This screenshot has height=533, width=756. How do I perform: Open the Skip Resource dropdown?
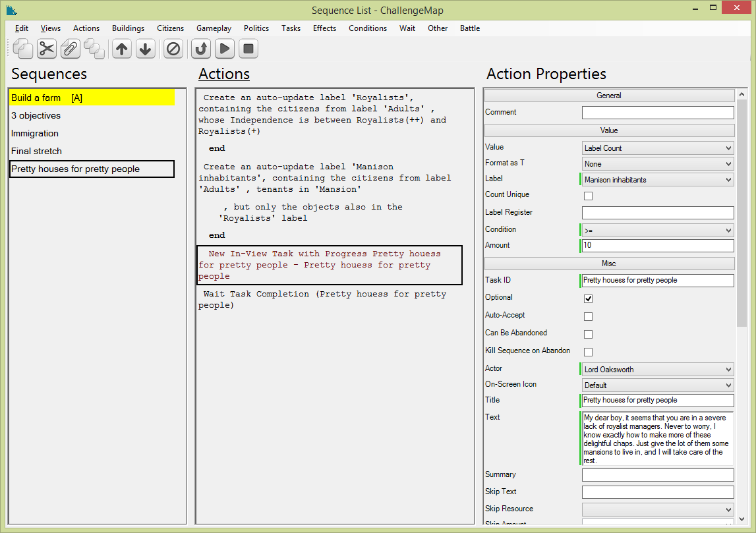click(x=658, y=509)
